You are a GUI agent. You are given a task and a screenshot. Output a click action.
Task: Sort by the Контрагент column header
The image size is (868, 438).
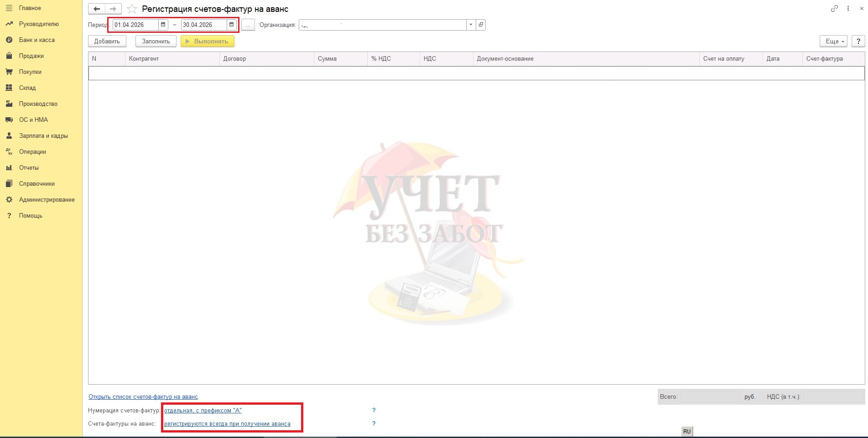pyautogui.click(x=172, y=59)
